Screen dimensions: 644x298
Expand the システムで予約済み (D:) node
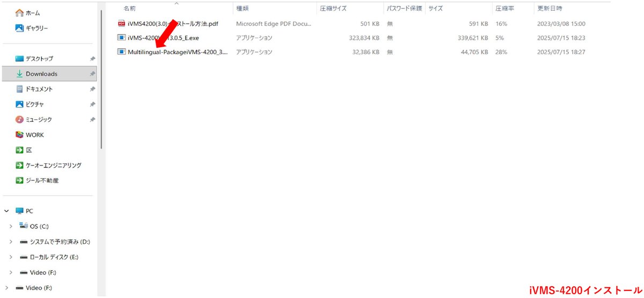click(11, 242)
